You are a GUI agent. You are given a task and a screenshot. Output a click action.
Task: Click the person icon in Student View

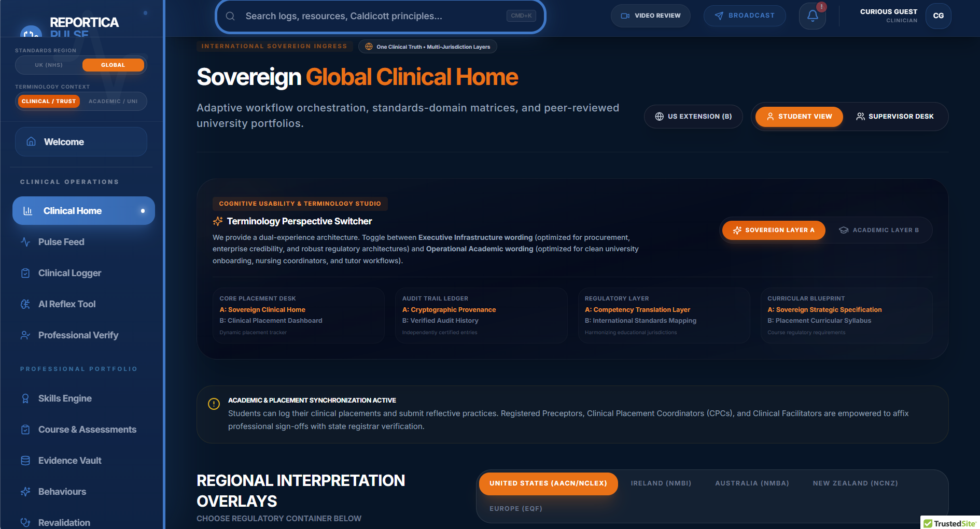pos(771,117)
